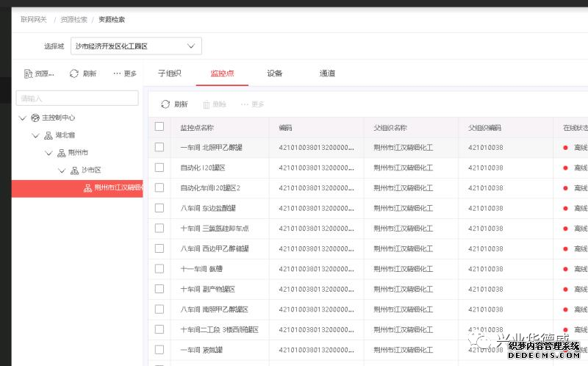Click the organization icon beside 沙市区
Image resolution: width=588 pixels, height=366 pixels.
coord(75,171)
